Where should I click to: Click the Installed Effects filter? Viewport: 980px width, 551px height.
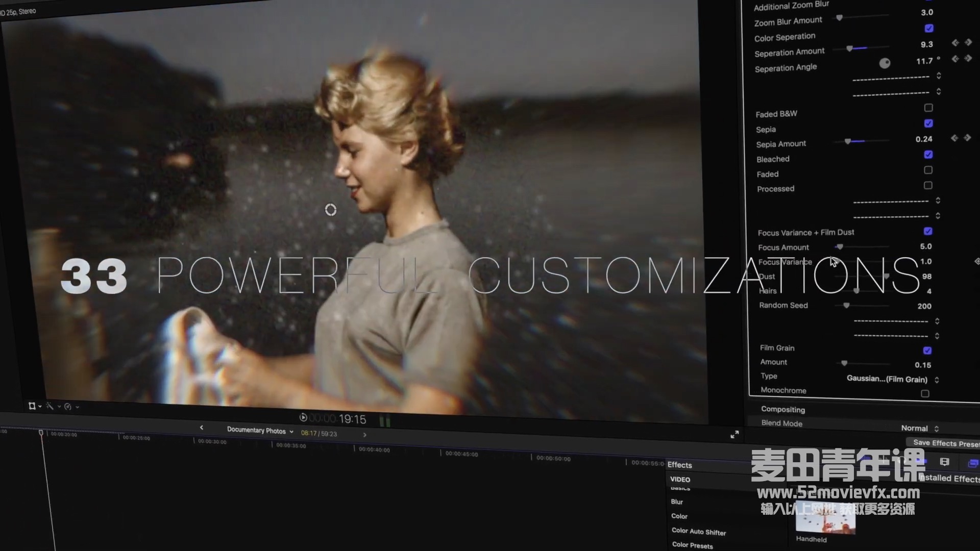(949, 478)
